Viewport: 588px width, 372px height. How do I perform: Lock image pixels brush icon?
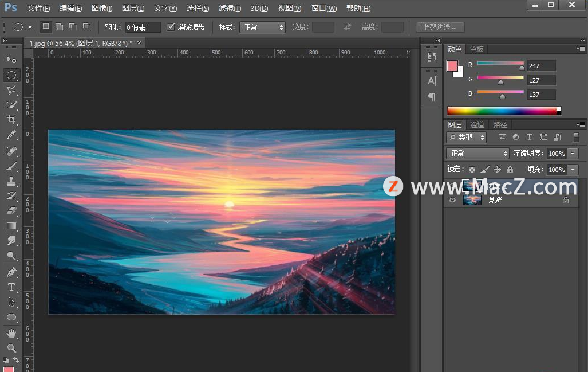485,170
